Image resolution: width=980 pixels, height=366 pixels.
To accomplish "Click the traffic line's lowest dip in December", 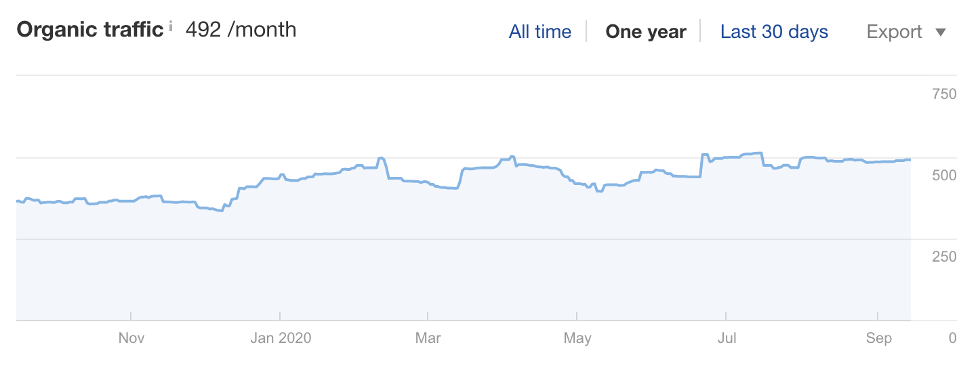I will (x=221, y=211).
